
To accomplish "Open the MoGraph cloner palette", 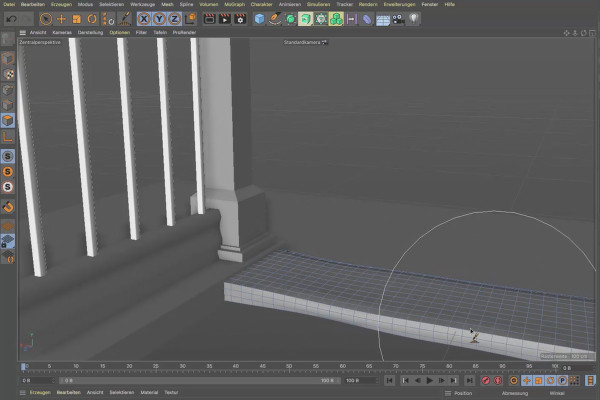I will 336,19.
